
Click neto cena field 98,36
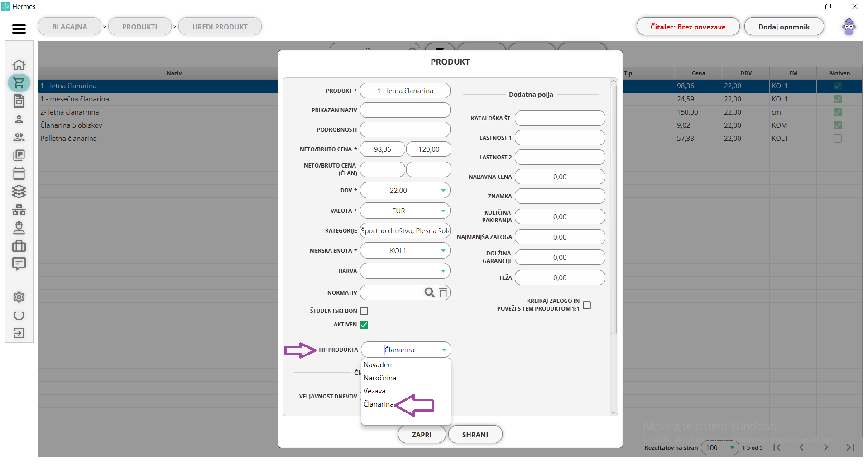pyautogui.click(x=383, y=149)
